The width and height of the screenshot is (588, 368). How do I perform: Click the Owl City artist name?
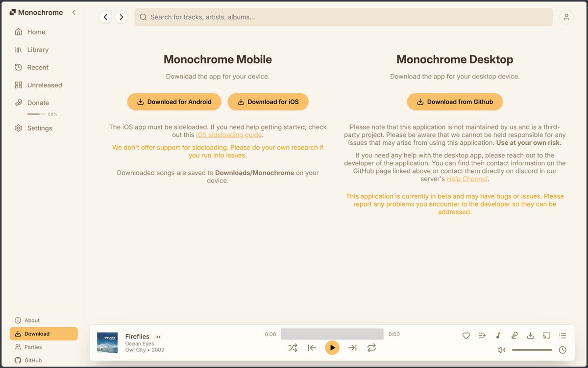[x=136, y=350]
